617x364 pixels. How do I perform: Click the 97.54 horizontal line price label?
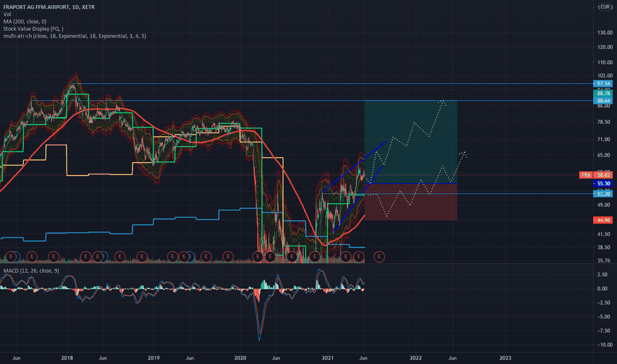tap(603, 84)
